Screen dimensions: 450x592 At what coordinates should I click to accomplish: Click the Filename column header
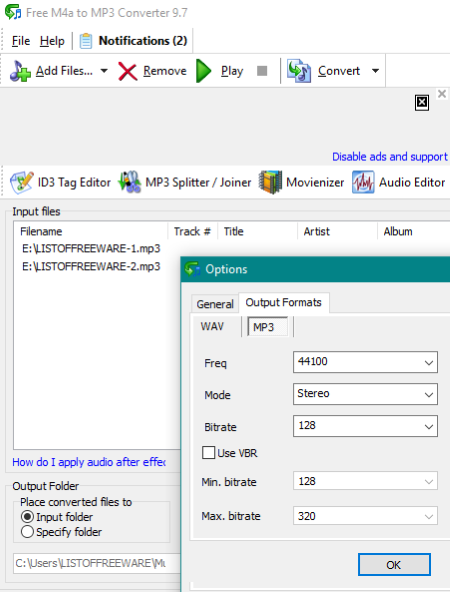click(x=91, y=231)
